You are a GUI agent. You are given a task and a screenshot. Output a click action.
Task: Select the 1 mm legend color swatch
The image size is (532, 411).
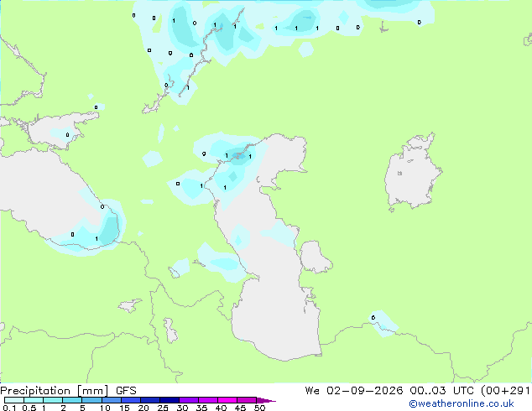53,400
